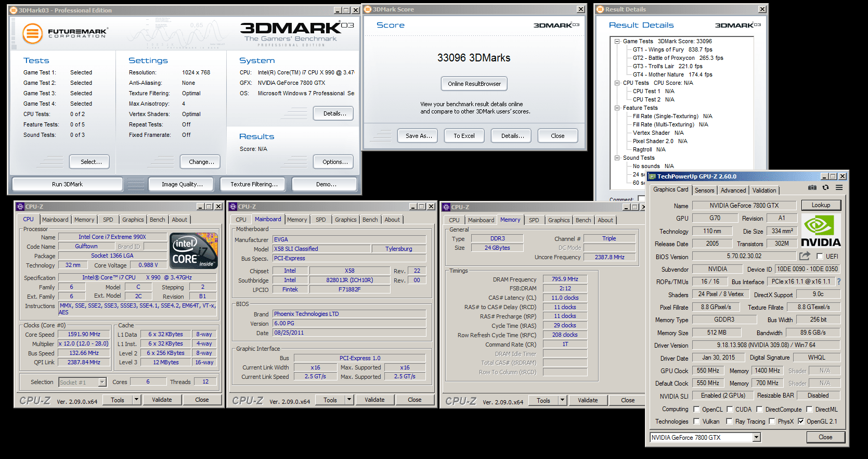
Task: Open Tools dropdown arrow in Mainboard window
Action: point(349,400)
